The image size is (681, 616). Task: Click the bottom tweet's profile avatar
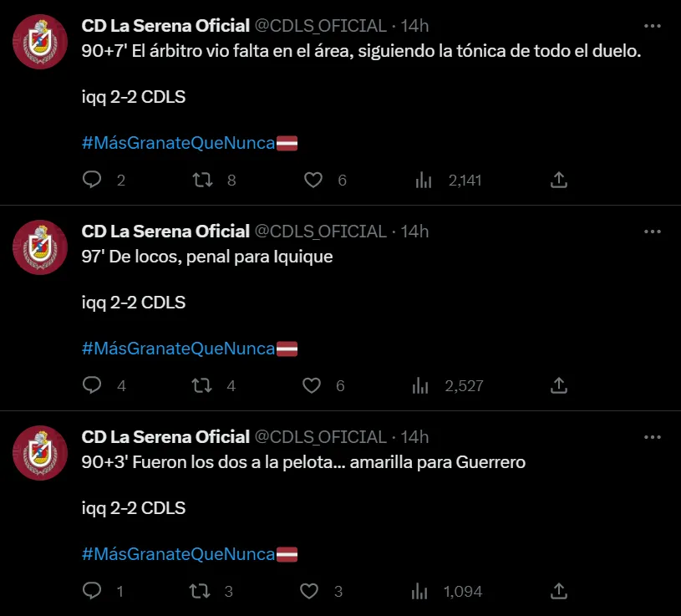(x=38, y=454)
